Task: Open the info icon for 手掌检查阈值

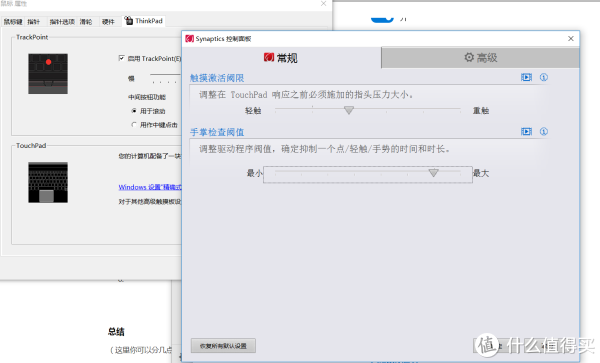Action: (x=544, y=132)
